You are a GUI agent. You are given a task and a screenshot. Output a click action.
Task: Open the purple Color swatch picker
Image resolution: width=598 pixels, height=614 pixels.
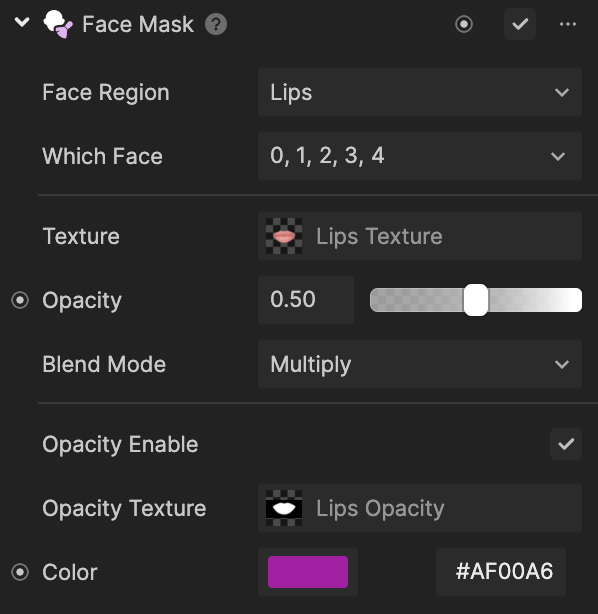(x=308, y=572)
